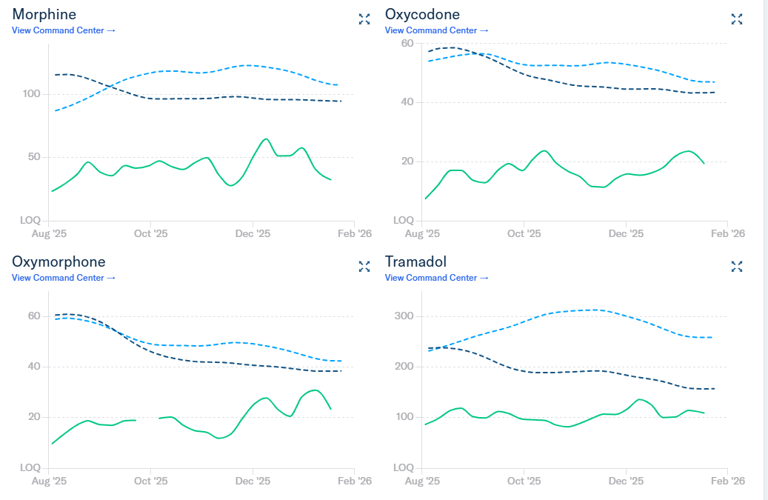Open View Command Center link under Tramadol
Viewport: 768px width, 500px height.
point(437,278)
